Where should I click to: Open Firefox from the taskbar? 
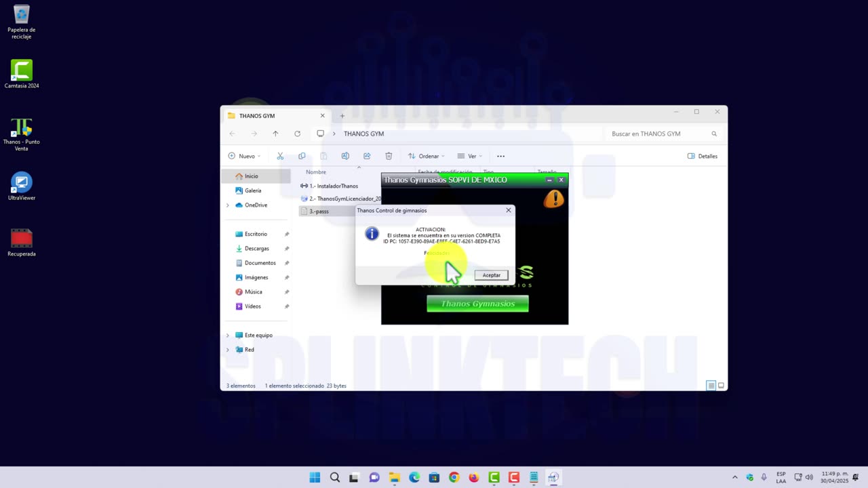(473, 477)
